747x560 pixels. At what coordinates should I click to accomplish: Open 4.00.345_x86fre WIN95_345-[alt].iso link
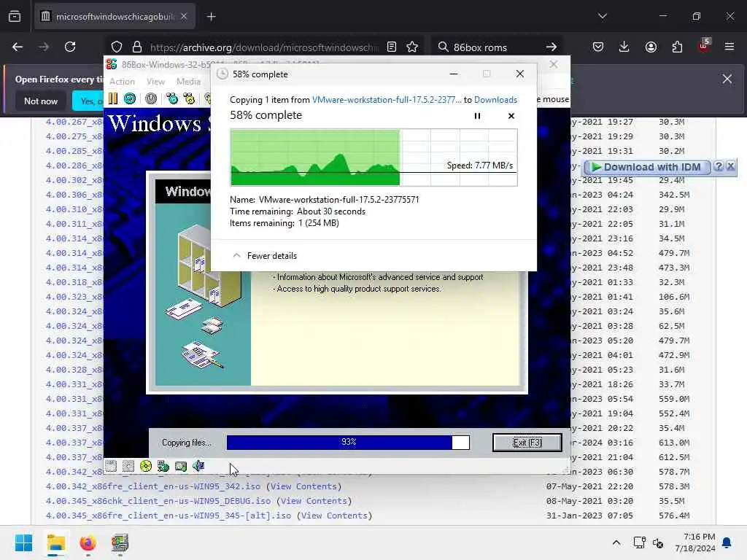tap(169, 516)
